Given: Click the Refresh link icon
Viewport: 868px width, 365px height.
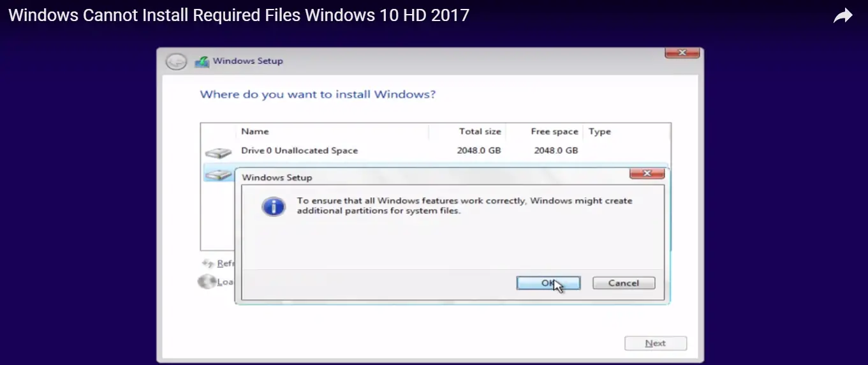Looking at the screenshot, I should coord(207,263).
